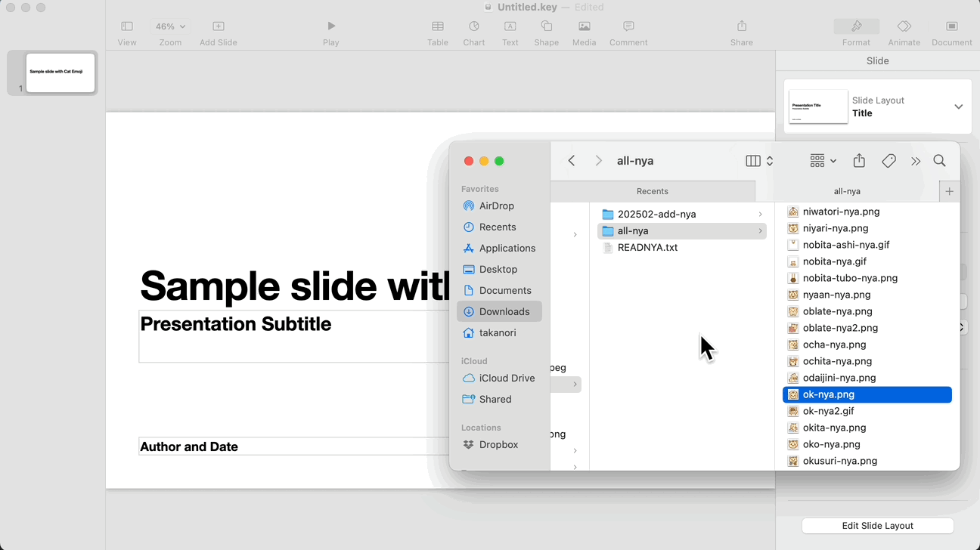Open Finder's group-by options dropdown
Image resolution: width=980 pixels, height=550 pixels.
823,161
